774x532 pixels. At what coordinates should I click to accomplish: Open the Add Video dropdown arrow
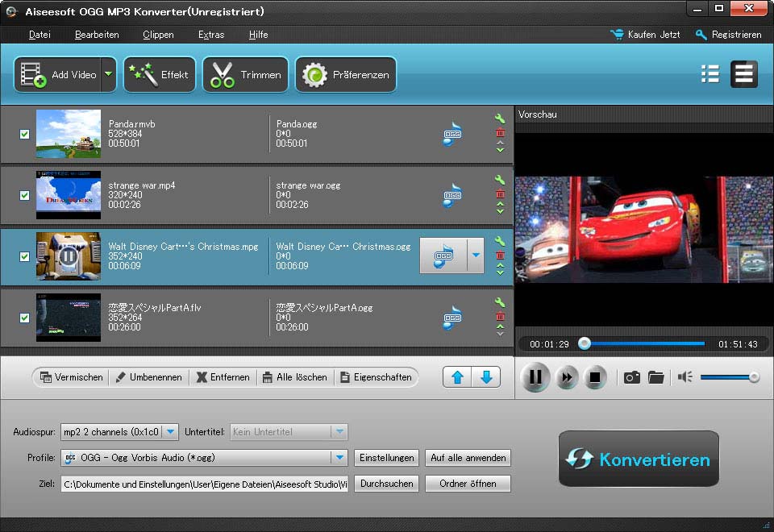click(109, 74)
